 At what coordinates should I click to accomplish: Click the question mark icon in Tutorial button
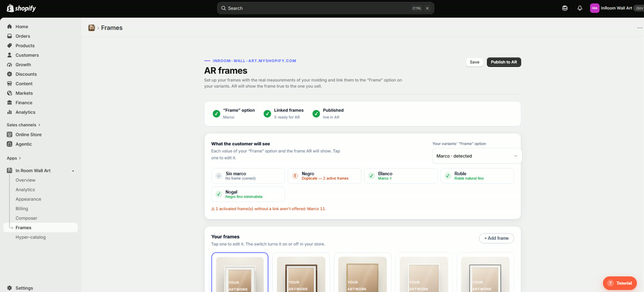coord(610,283)
